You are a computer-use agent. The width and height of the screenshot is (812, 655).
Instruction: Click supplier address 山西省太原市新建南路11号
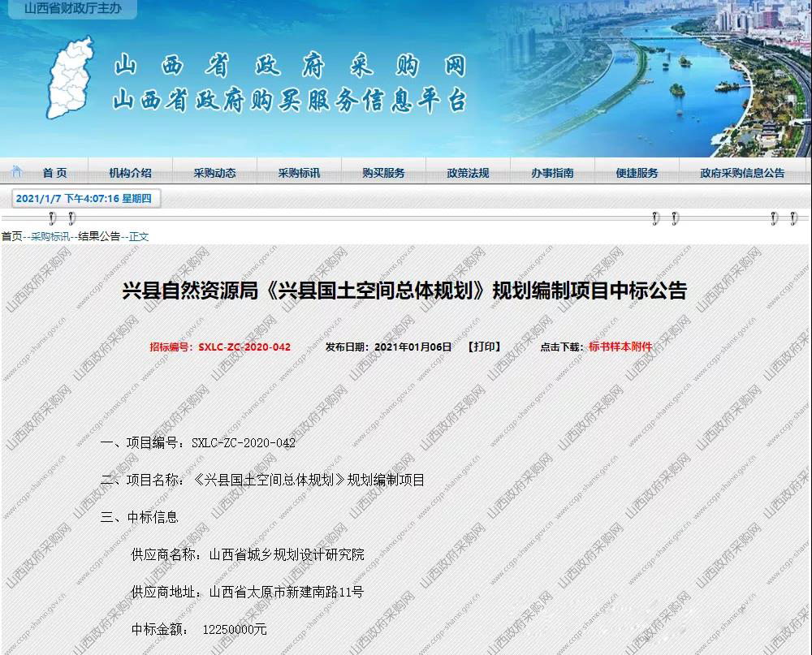pos(287,592)
